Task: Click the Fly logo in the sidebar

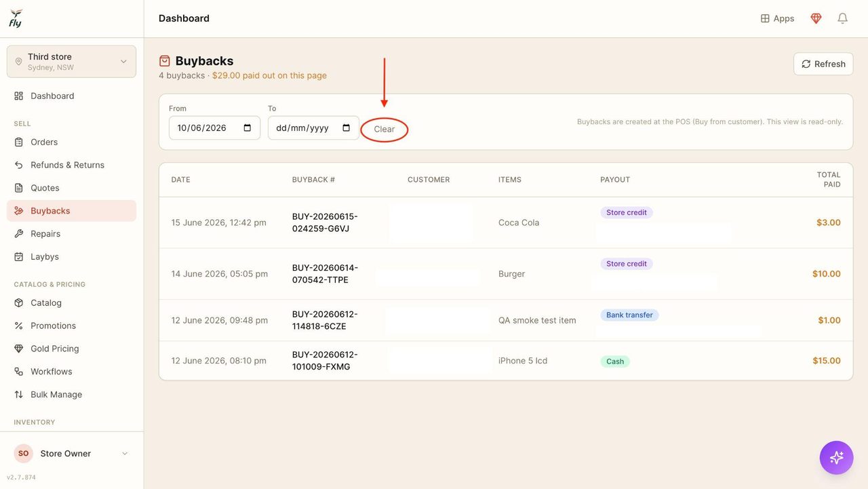Action: click(16, 18)
